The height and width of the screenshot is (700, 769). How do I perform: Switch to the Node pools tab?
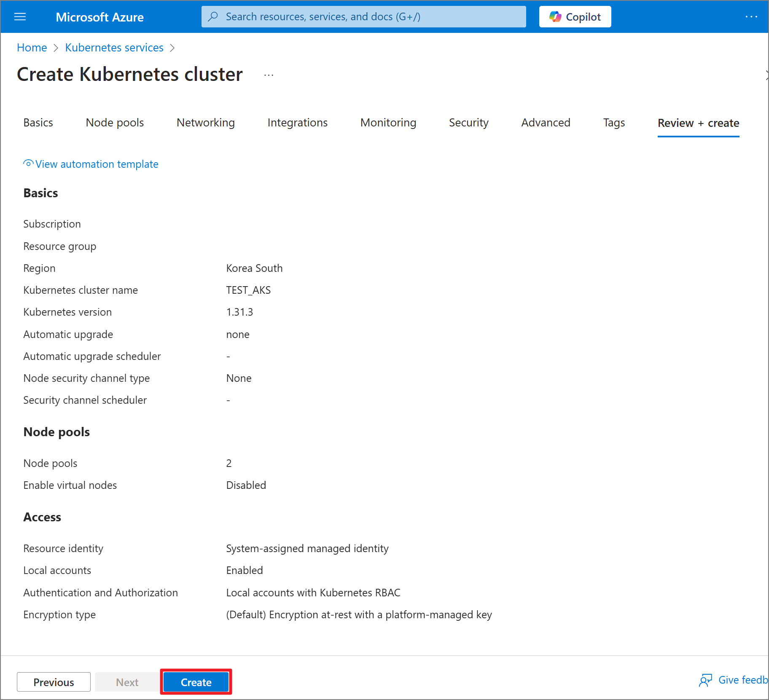point(115,123)
